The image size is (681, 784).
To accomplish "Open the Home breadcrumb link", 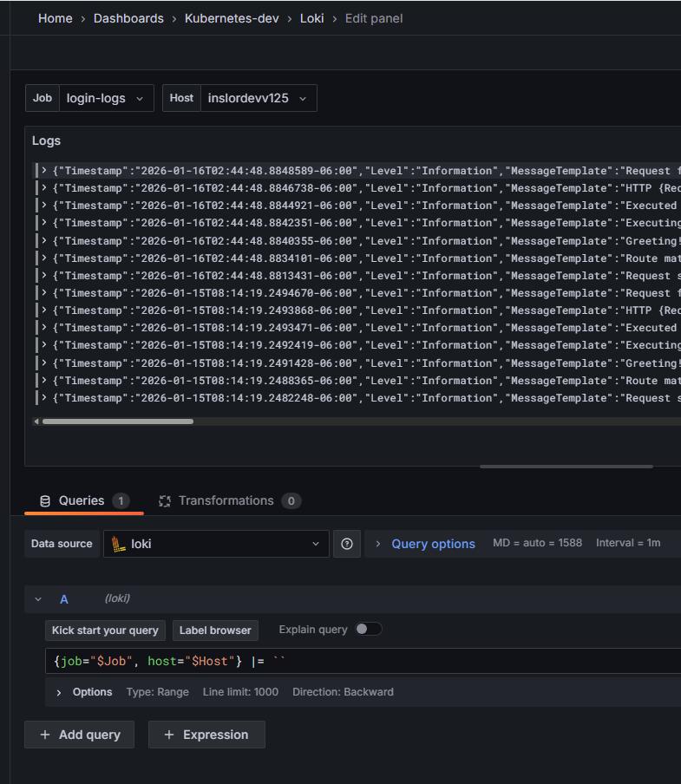I will click(55, 18).
